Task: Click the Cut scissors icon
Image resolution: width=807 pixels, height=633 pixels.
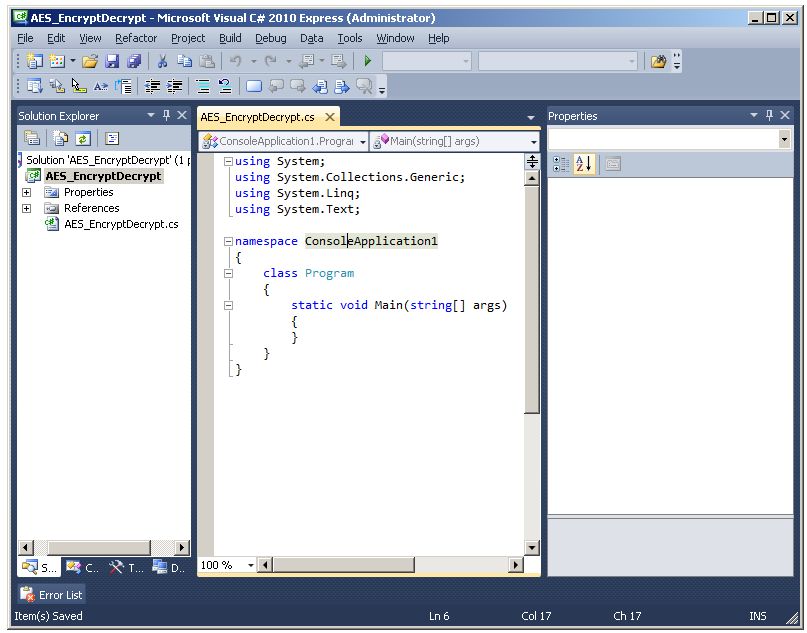Action: pyautogui.click(x=163, y=62)
